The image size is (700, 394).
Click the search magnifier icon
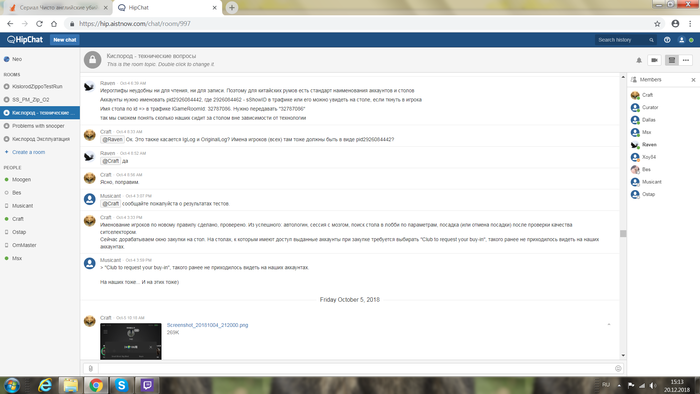tap(651, 40)
